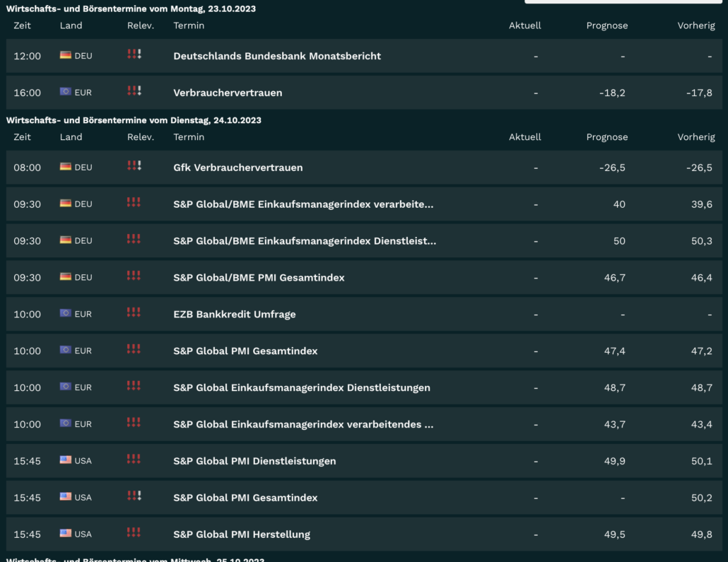
Task: Click the relevance icon for S&P Global/BME PMI Gesamtindex
Action: tap(134, 276)
